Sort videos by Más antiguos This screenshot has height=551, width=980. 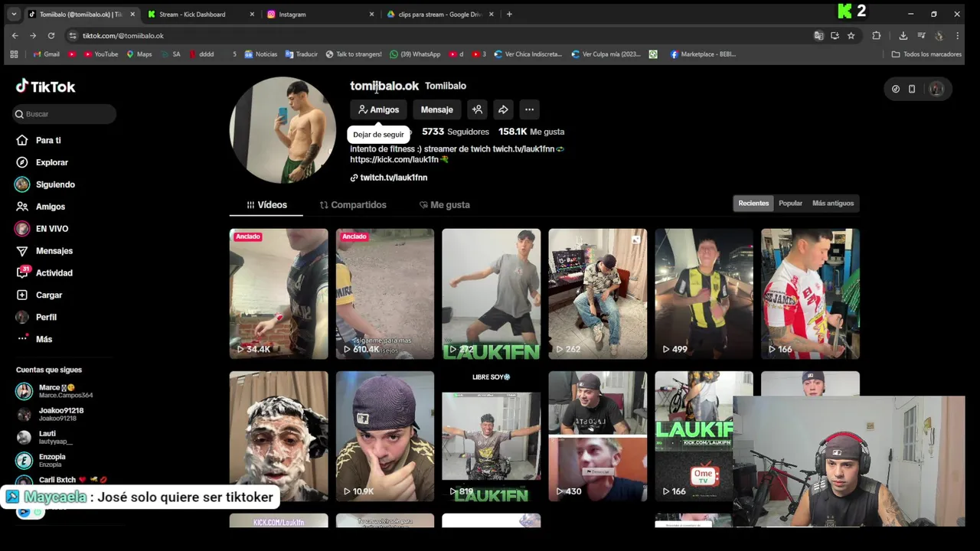[x=832, y=204]
